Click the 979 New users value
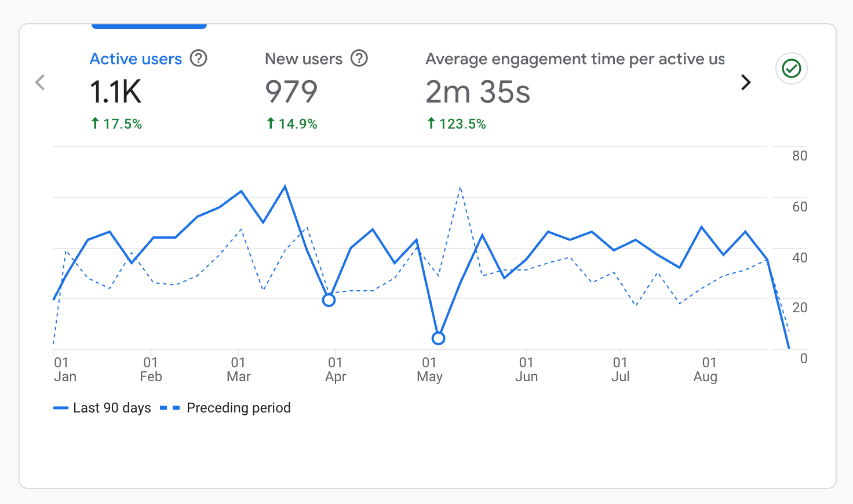This screenshot has width=853, height=504. 291,92
